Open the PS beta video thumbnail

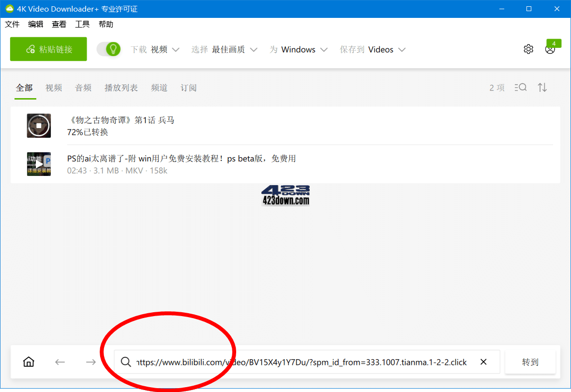pos(39,164)
